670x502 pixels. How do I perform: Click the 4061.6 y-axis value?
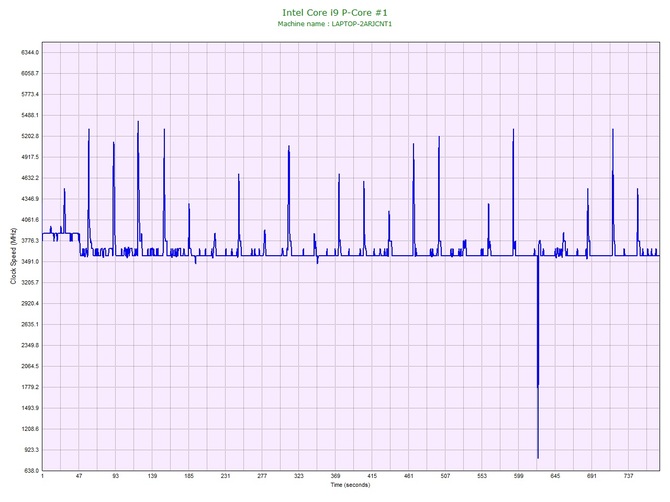[30, 220]
